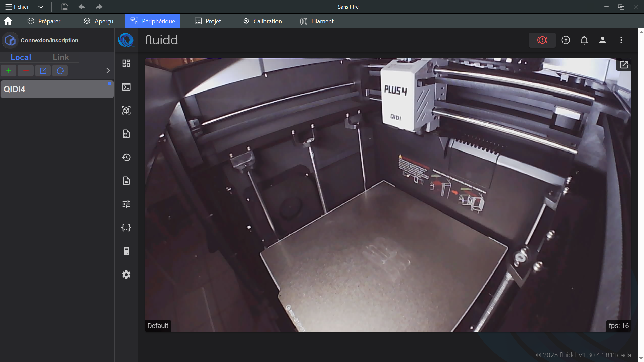This screenshot has width=644, height=362.
Task: Open camera stream in fullscreen popout
Action: coord(624,65)
